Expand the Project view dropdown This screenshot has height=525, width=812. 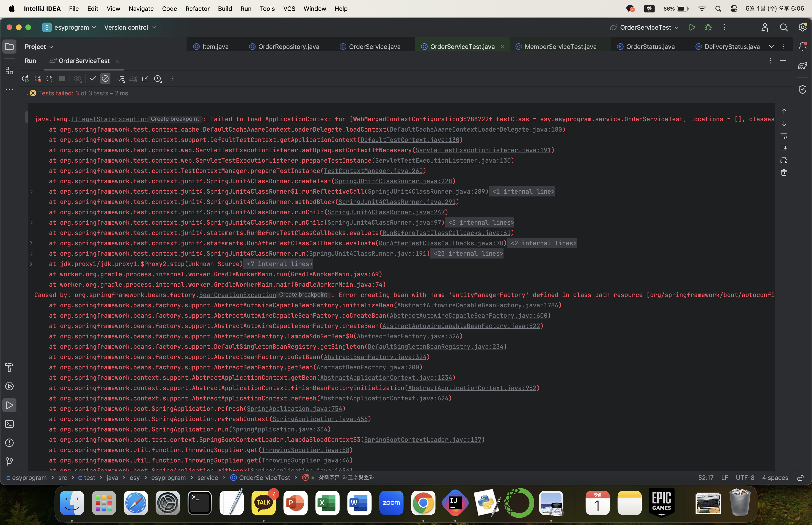tap(39, 47)
